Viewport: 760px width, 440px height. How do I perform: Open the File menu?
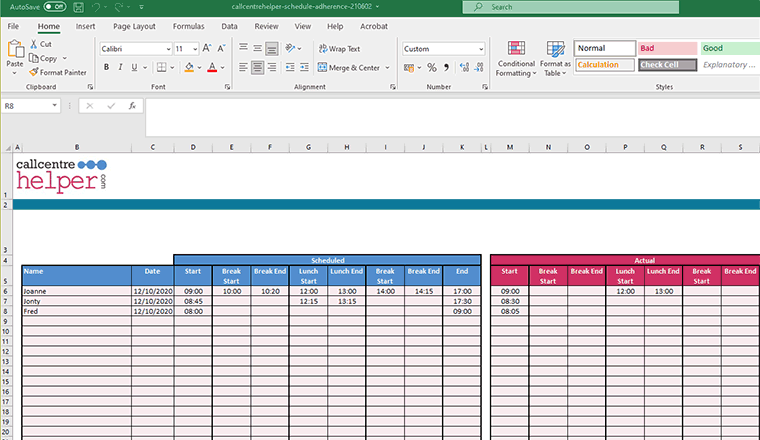point(13,26)
